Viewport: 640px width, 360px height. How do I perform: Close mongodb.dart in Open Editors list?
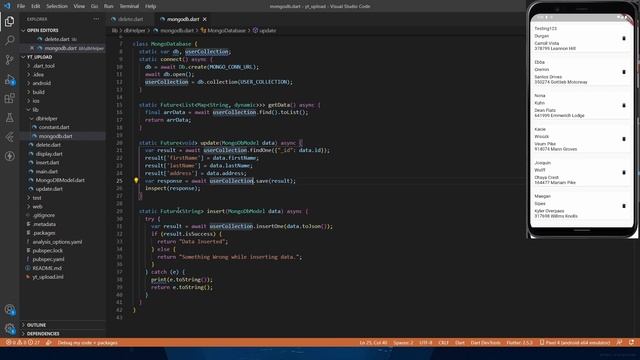[32, 48]
